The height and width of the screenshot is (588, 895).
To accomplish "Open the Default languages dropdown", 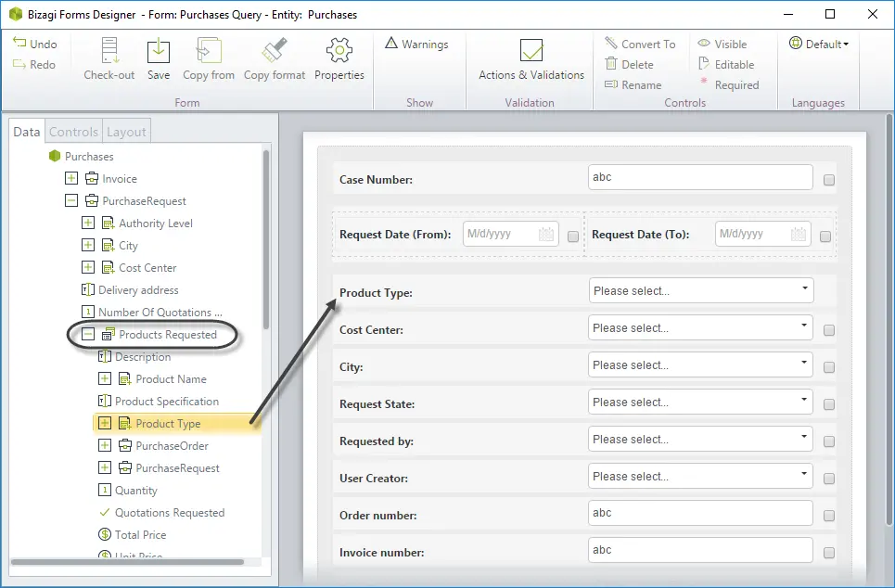I will tap(819, 44).
